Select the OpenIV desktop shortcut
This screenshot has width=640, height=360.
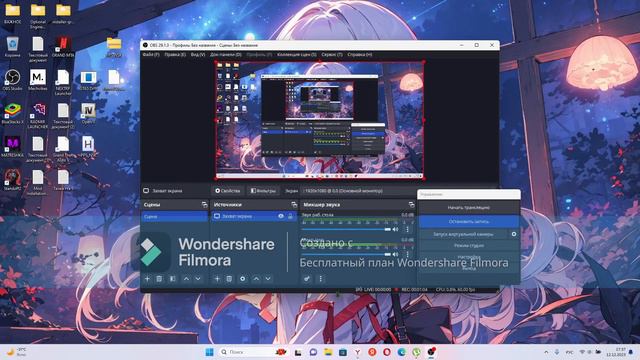point(88,113)
